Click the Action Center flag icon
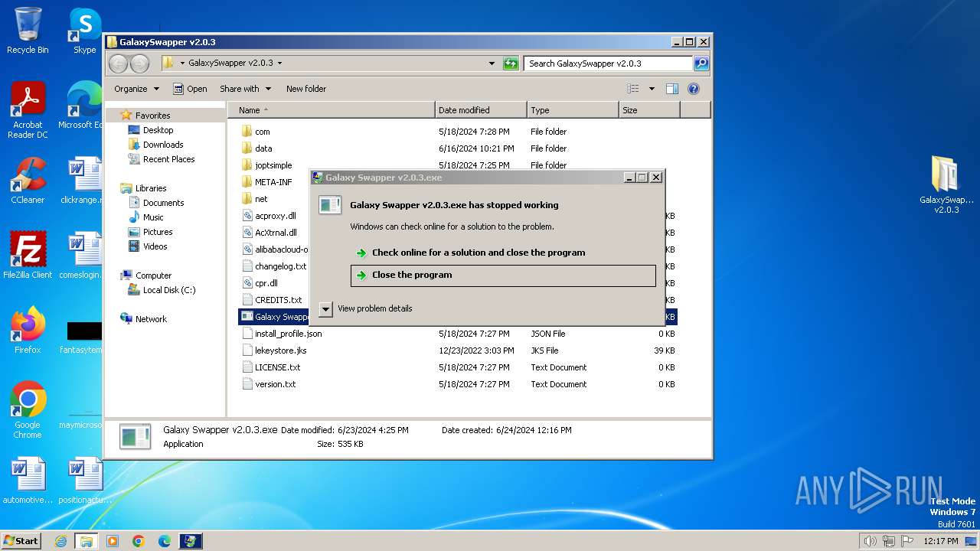Image resolution: width=980 pixels, height=551 pixels. tap(907, 541)
